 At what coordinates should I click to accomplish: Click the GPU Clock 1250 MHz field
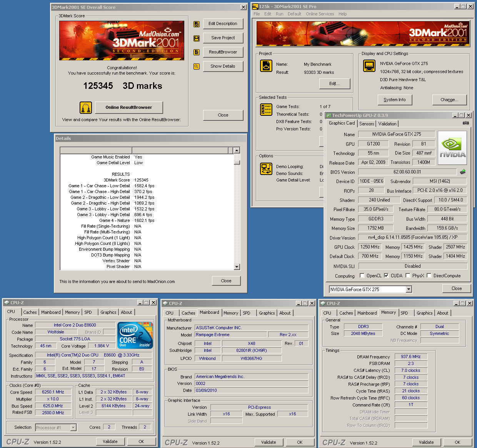[370, 247]
